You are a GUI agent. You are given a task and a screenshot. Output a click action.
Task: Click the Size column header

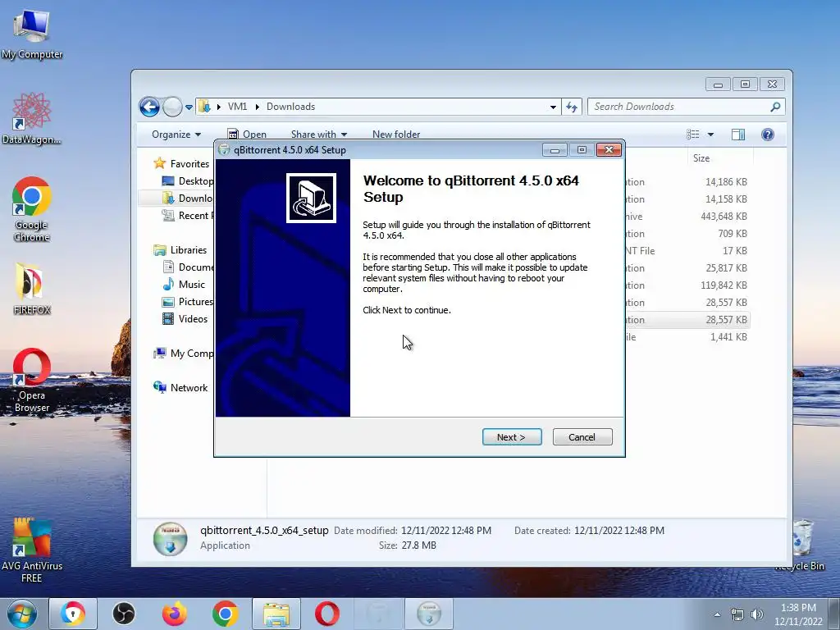tap(719, 158)
